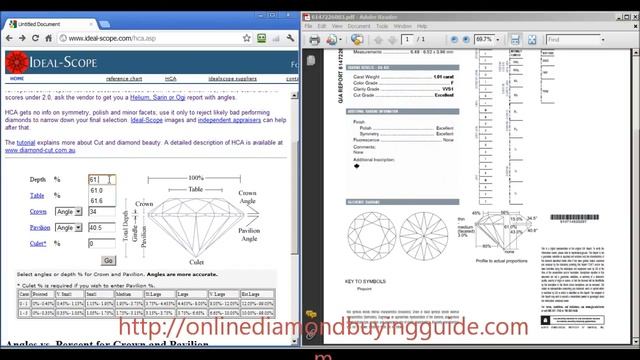Click the Ideal-Scope red logo

[17, 62]
